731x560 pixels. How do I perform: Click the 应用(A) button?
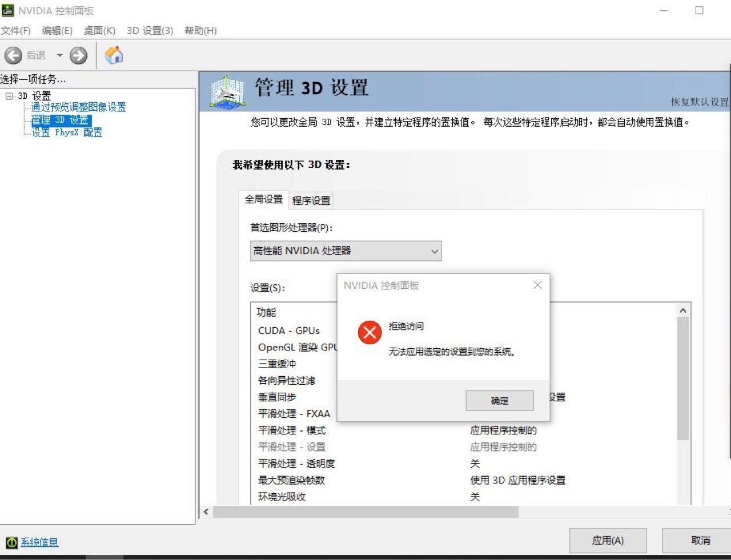tap(608, 541)
